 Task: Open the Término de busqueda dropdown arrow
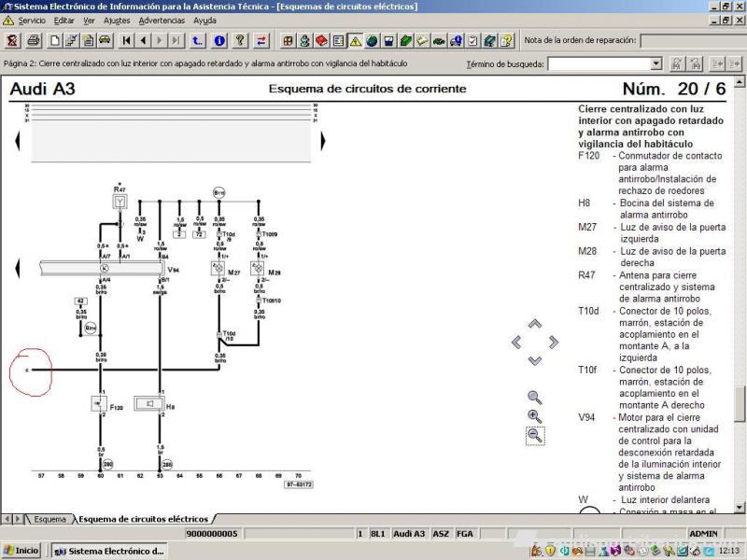[656, 63]
